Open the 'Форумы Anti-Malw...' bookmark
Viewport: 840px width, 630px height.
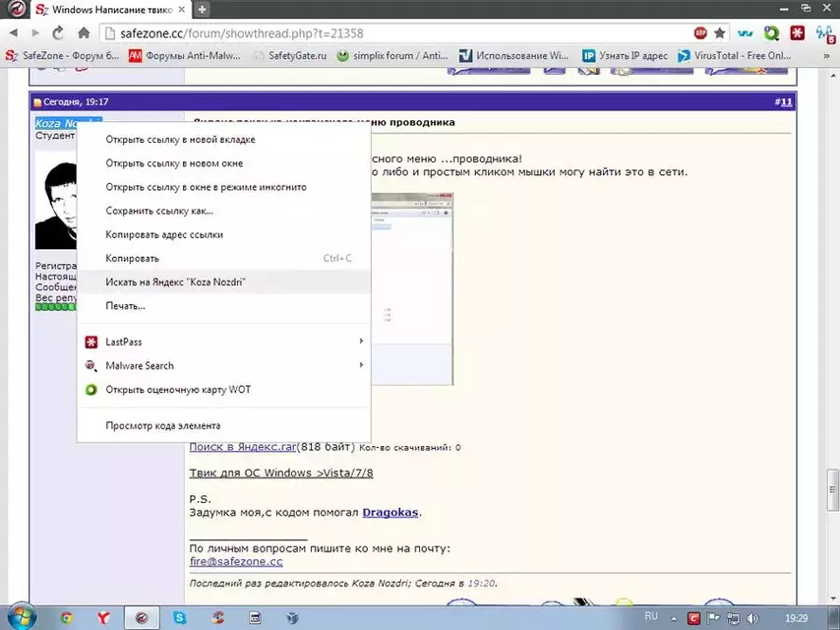[x=185, y=55]
